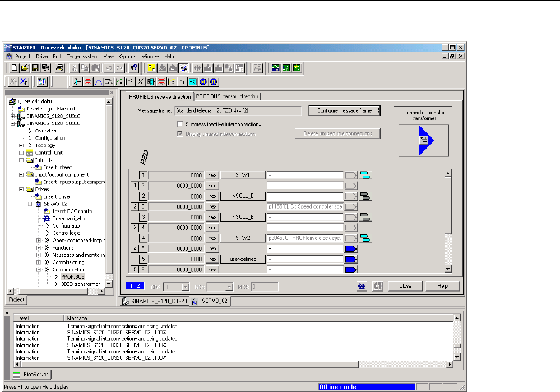
Task: Select the BicoServer tab
Action: (31, 375)
